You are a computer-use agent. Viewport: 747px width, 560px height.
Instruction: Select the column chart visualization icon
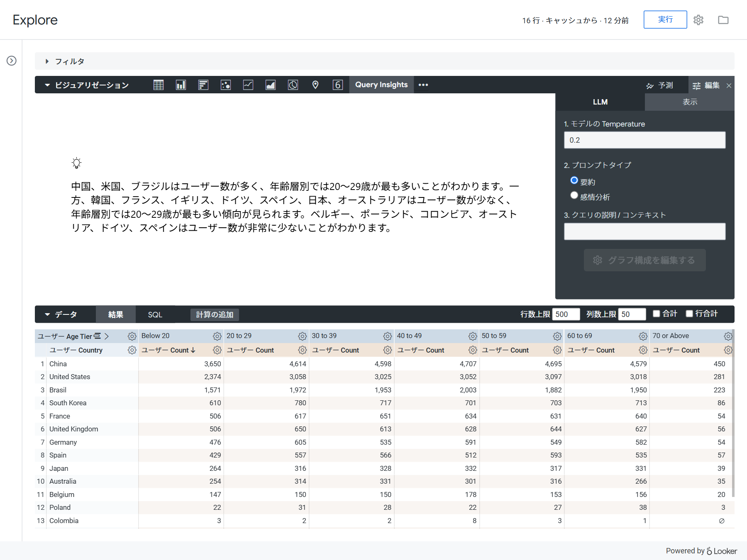click(181, 85)
